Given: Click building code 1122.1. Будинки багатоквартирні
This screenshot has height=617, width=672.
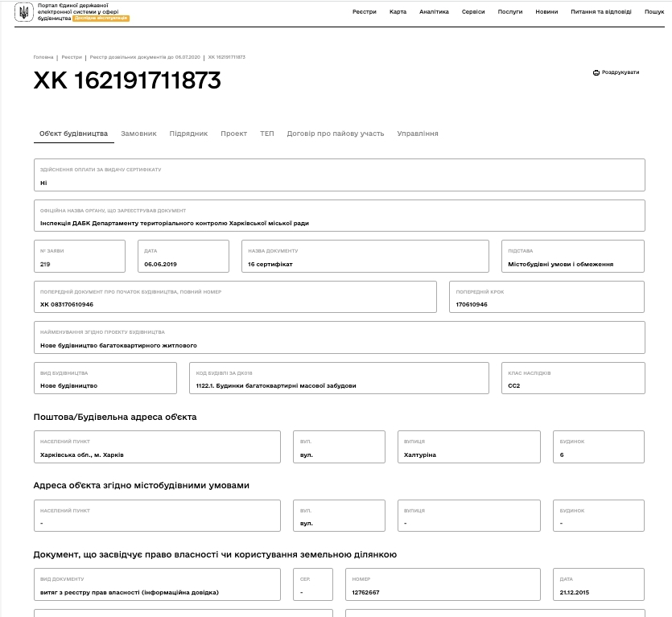Looking at the screenshot, I should 276,386.
